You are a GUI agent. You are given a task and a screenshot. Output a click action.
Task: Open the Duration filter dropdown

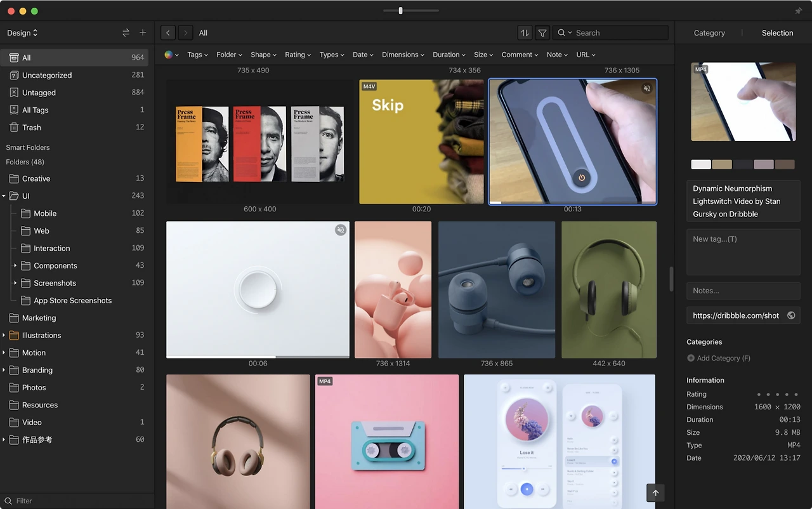449,55
